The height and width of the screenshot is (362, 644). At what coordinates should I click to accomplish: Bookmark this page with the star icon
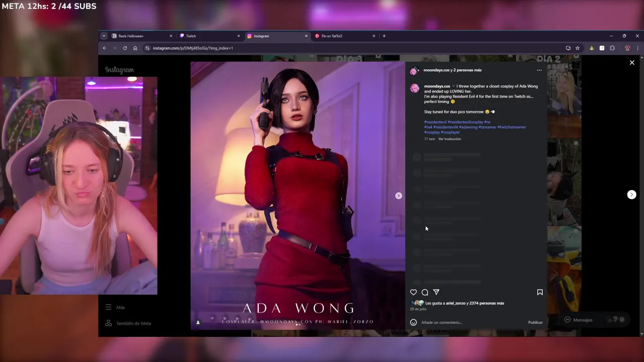click(x=578, y=48)
